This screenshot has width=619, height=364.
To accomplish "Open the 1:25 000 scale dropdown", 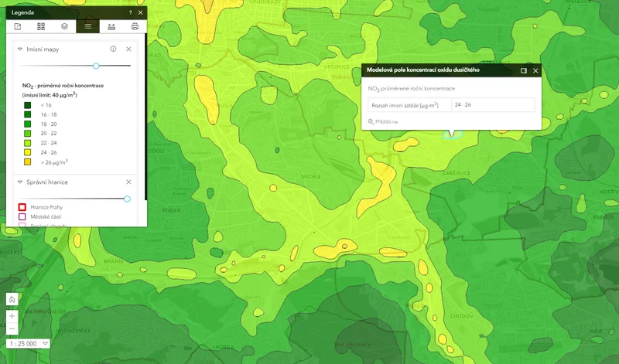I will click(46, 344).
